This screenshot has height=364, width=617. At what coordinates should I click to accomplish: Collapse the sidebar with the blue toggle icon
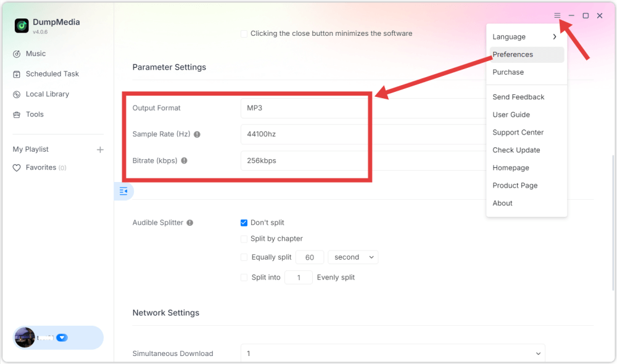pyautogui.click(x=123, y=191)
